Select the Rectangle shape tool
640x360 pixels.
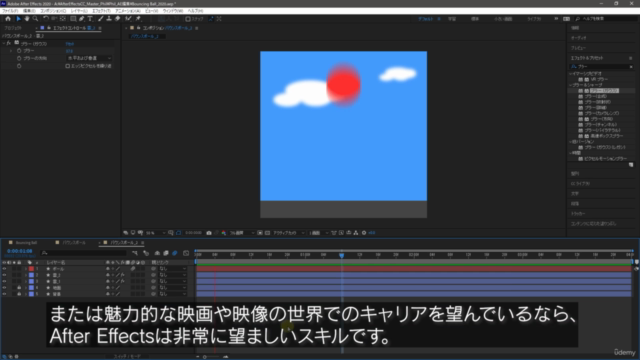point(73,19)
